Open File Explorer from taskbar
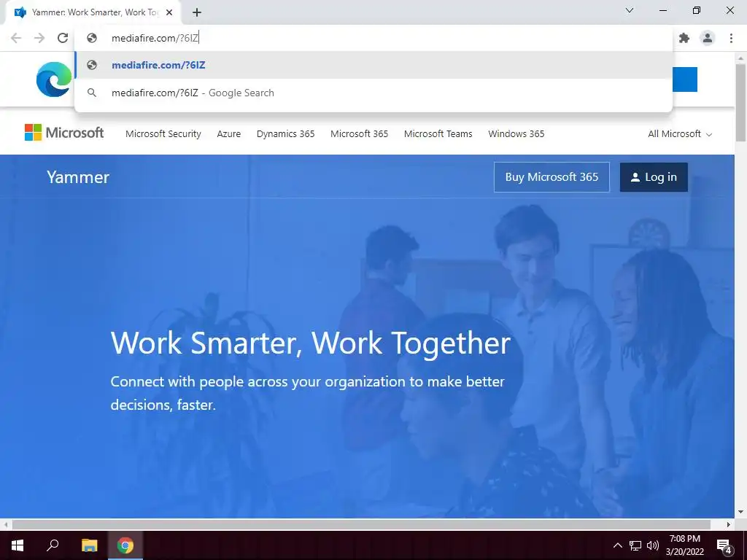Viewport: 747px width, 560px height. coord(89,545)
